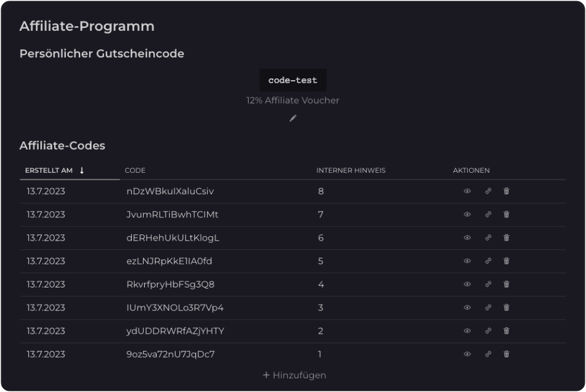Copy link for code JvumRLTiBwhTCIMt
The image size is (586, 392).
488,214
